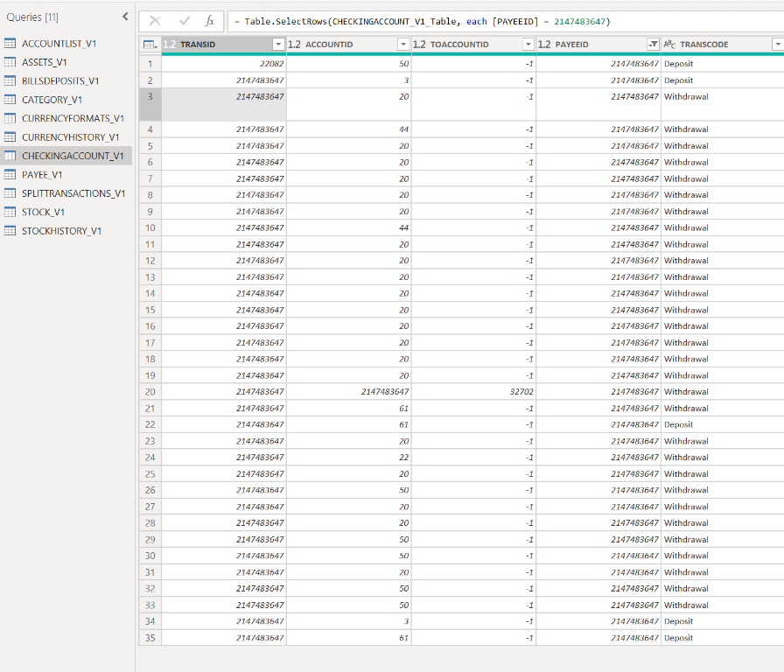This screenshot has height=672, width=784.
Task: Select the ACCOUNTLIST_V1 query
Action: coord(66,44)
